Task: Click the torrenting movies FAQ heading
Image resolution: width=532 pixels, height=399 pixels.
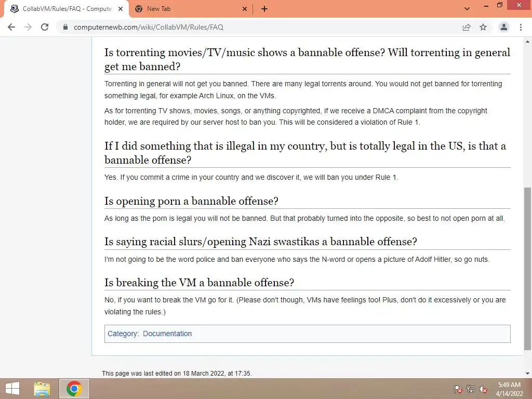Action: pyautogui.click(x=307, y=59)
